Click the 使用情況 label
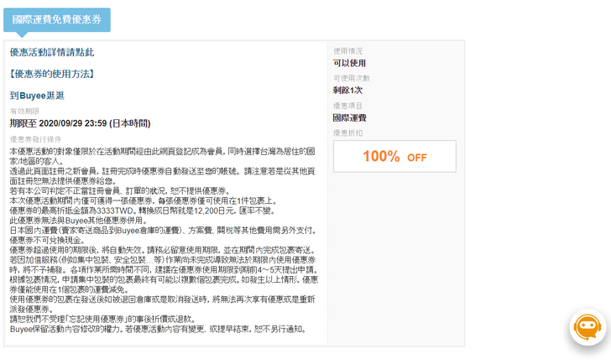 tap(348, 51)
